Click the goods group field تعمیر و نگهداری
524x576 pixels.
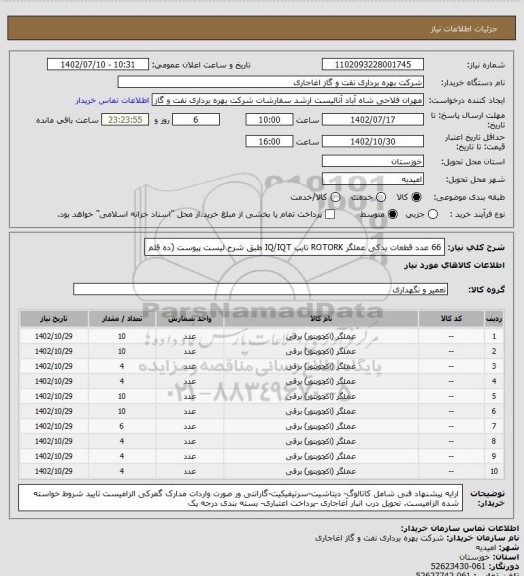point(260,289)
